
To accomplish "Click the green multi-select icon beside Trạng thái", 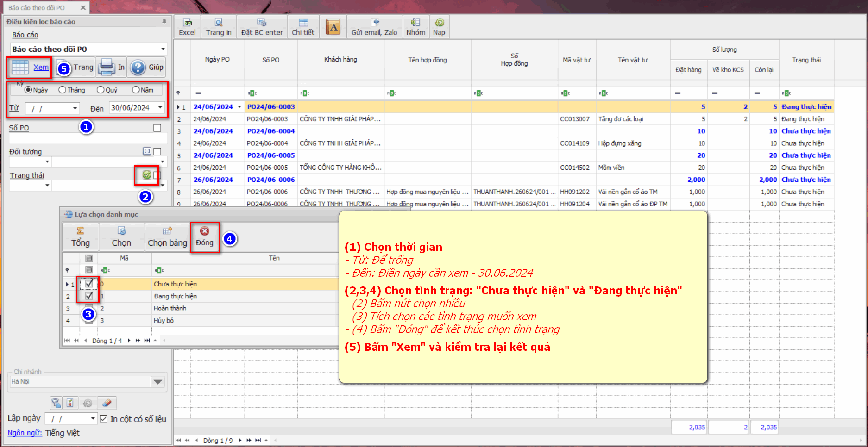I will pos(146,175).
